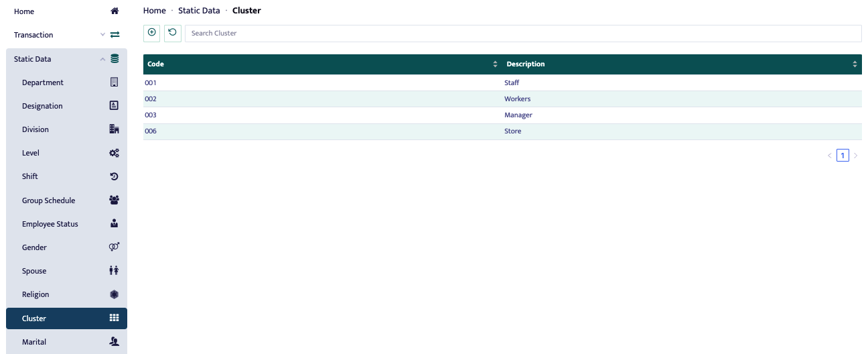Click the Gender symbols icon

(114, 247)
